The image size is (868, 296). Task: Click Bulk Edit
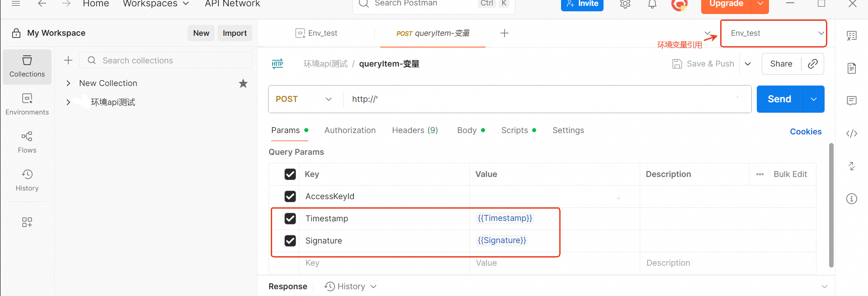pyautogui.click(x=790, y=174)
